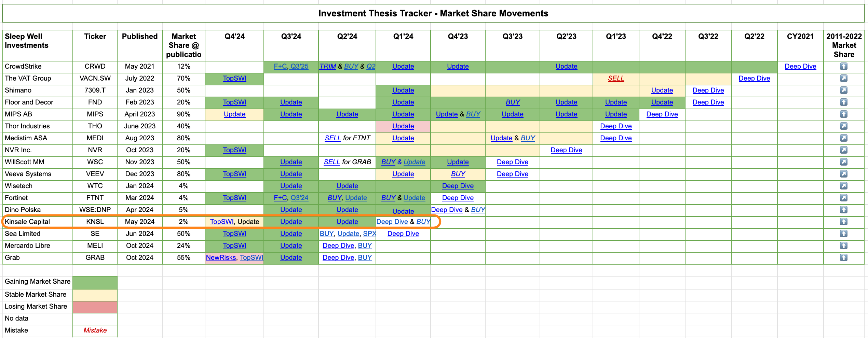Open Floor and Decor BUY link in Q3'23

pos(513,102)
